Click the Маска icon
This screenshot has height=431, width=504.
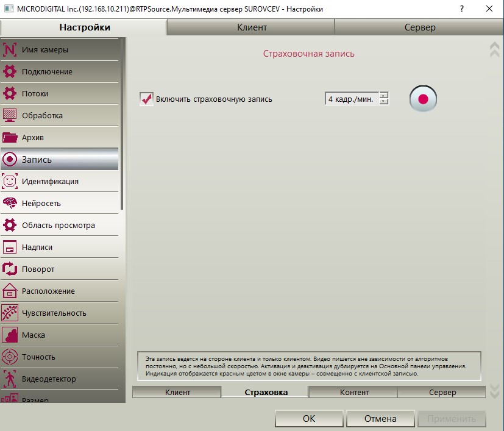point(10,335)
